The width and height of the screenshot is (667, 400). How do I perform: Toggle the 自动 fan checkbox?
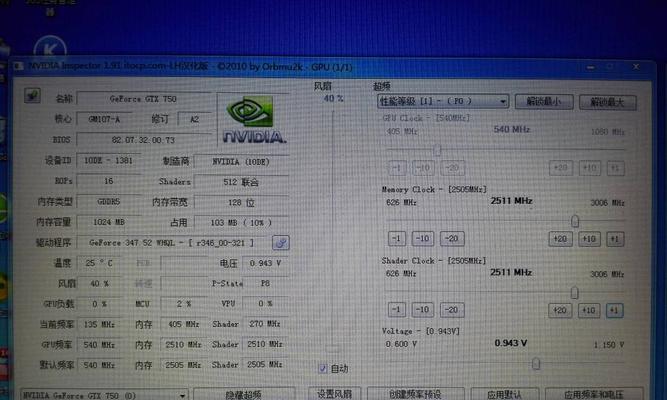point(322,369)
